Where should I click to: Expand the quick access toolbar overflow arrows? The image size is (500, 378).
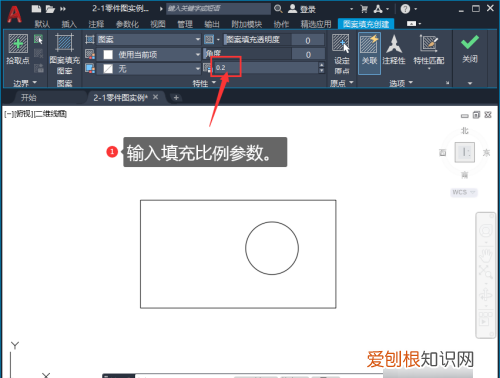pyautogui.click(x=63, y=9)
